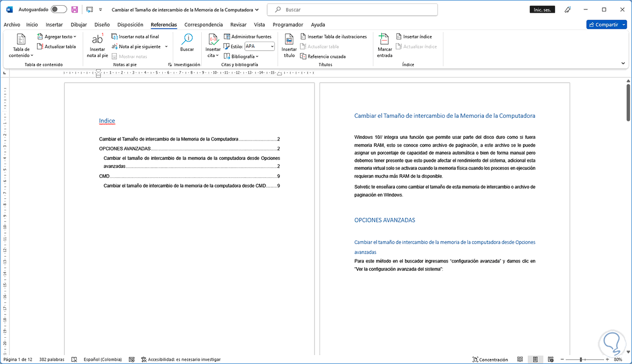Click the Compartir button
The height and width of the screenshot is (364, 632).
pos(606,24)
